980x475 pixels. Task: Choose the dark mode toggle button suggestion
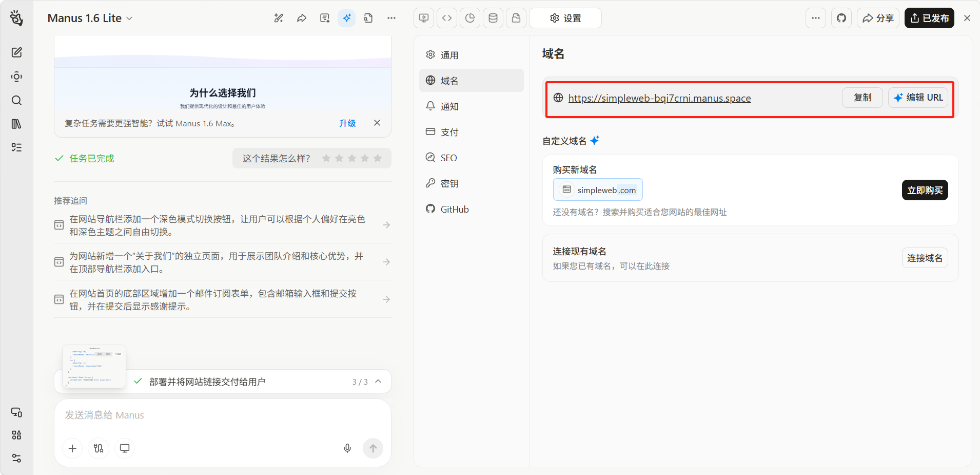(223, 225)
